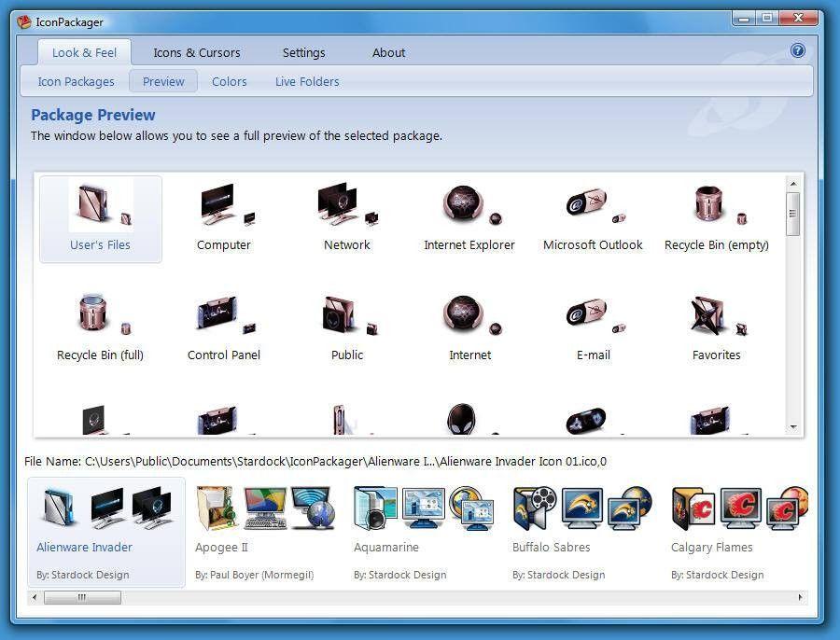Go to the About tab
Image resolution: width=840 pixels, height=640 pixels.
click(x=388, y=53)
